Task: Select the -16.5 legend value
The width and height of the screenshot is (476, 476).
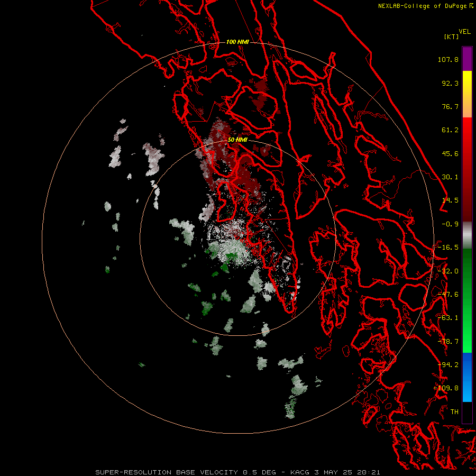Action: 448,248
